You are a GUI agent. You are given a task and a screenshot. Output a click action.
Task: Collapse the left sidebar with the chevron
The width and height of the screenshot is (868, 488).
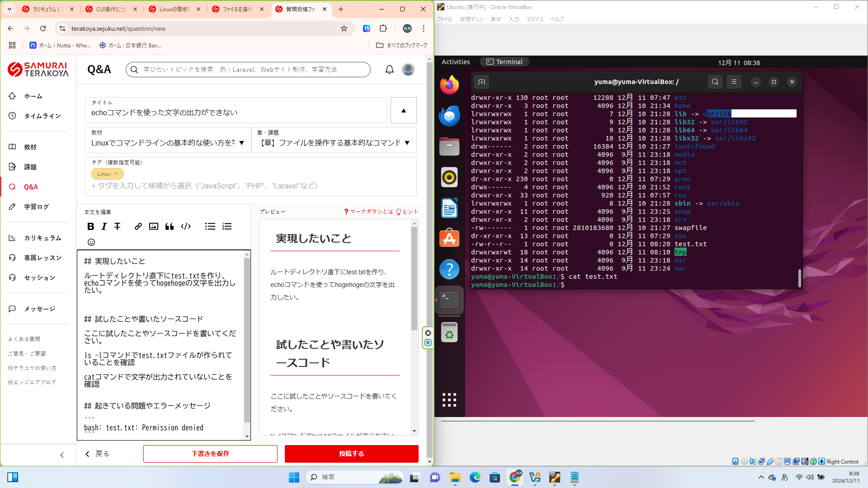pyautogui.click(x=62, y=455)
